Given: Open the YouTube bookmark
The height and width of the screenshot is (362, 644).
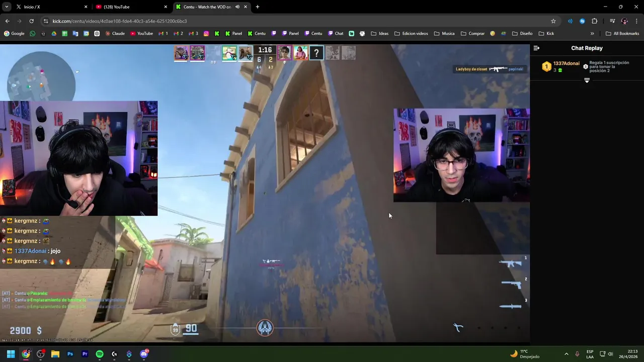Looking at the screenshot, I should pos(141,34).
